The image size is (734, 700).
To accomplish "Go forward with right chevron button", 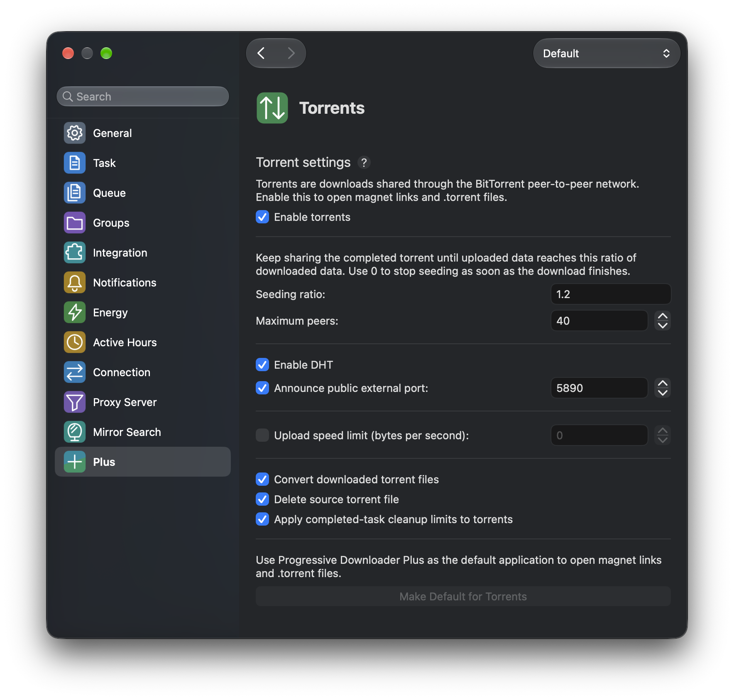I will pyautogui.click(x=291, y=53).
